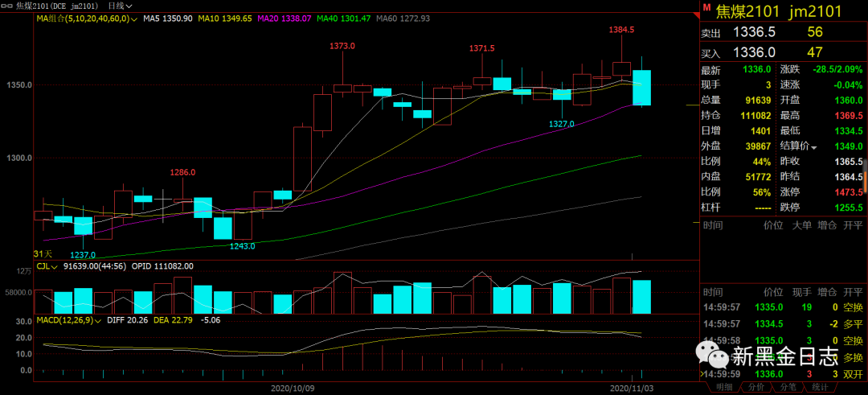Screen dimensions: 868x395
Task: Click the MA40 1301.47 label
Action: 344,19
